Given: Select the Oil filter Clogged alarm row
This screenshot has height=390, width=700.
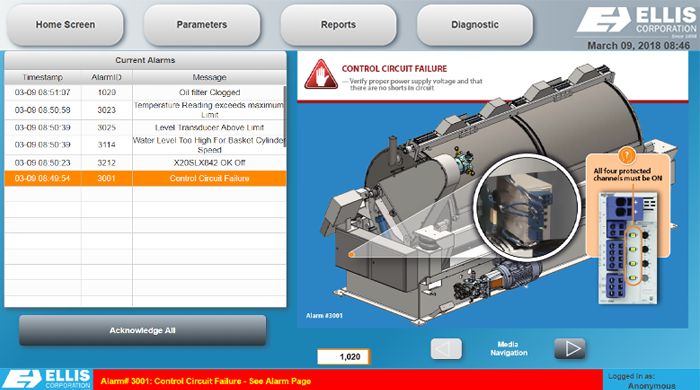Looking at the screenshot, I should [x=144, y=92].
